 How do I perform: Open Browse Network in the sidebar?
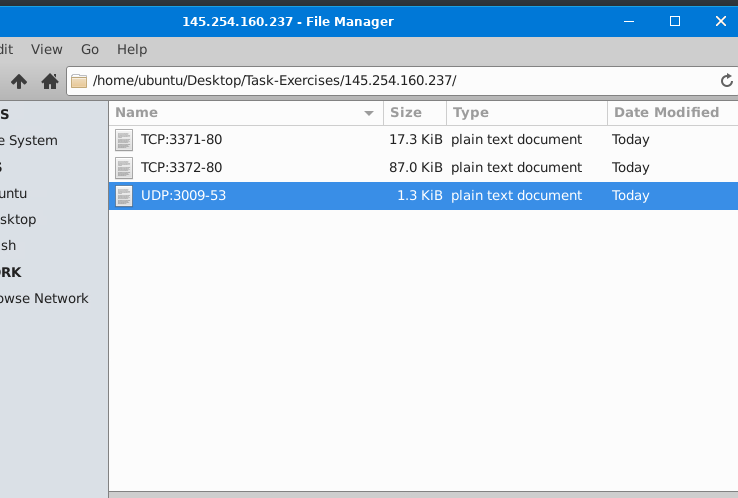click(44, 298)
